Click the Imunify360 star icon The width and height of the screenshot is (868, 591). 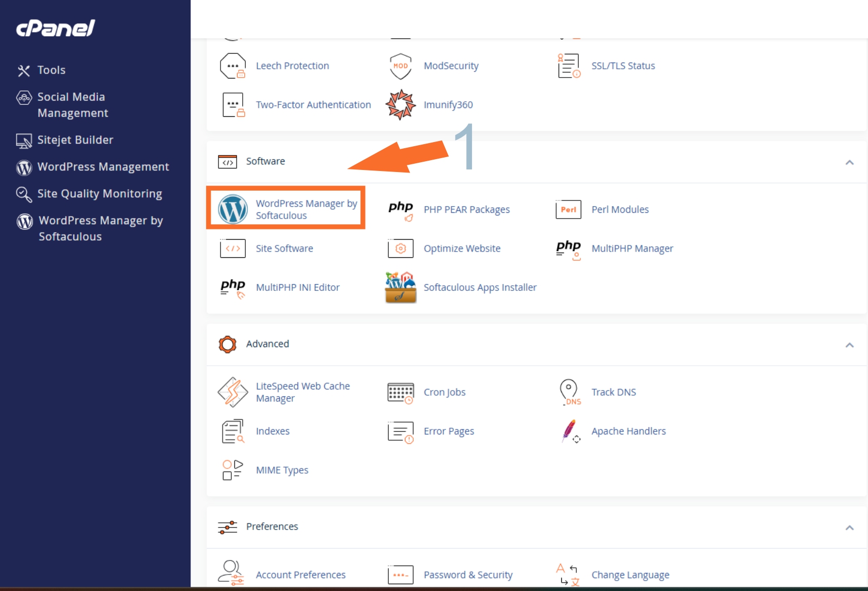coord(401,105)
